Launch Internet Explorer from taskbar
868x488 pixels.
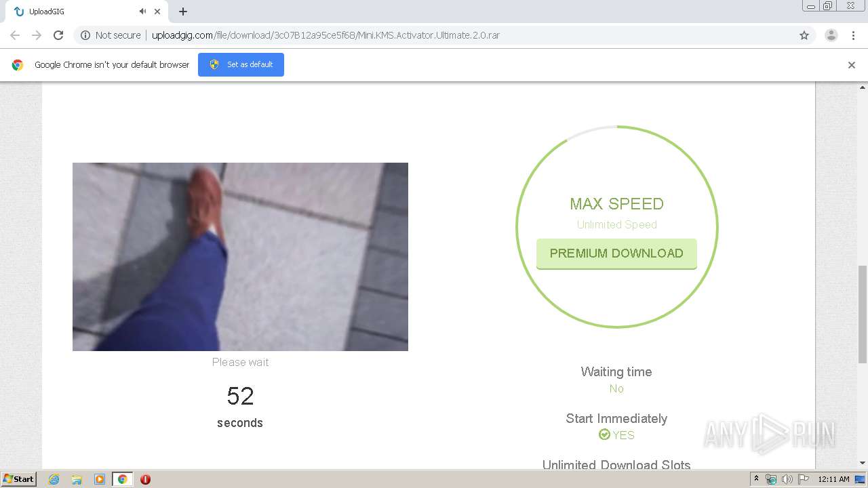tap(54, 479)
